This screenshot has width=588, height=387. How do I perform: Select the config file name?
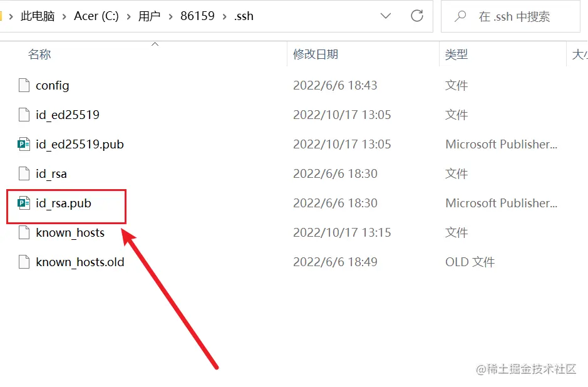[53, 86]
